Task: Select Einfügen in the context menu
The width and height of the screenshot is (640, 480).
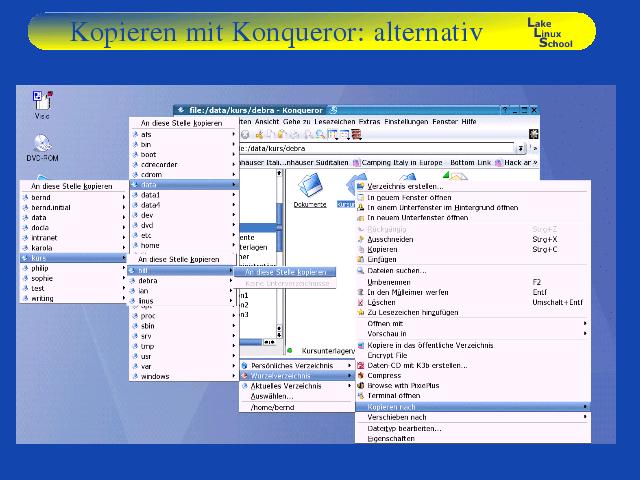Action: click(473, 260)
